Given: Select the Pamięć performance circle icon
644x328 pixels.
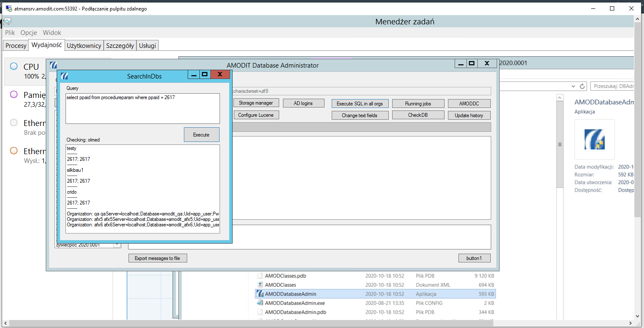Looking at the screenshot, I should pos(13,94).
